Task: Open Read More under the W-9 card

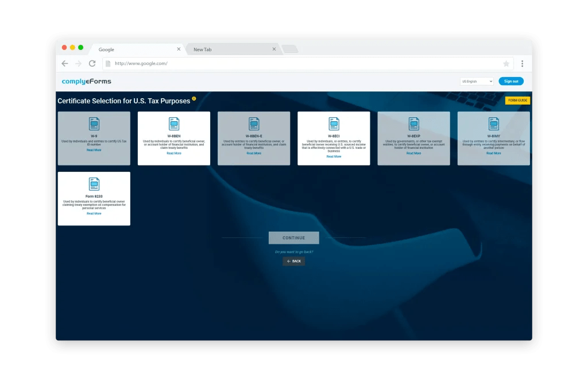Action: point(94,149)
